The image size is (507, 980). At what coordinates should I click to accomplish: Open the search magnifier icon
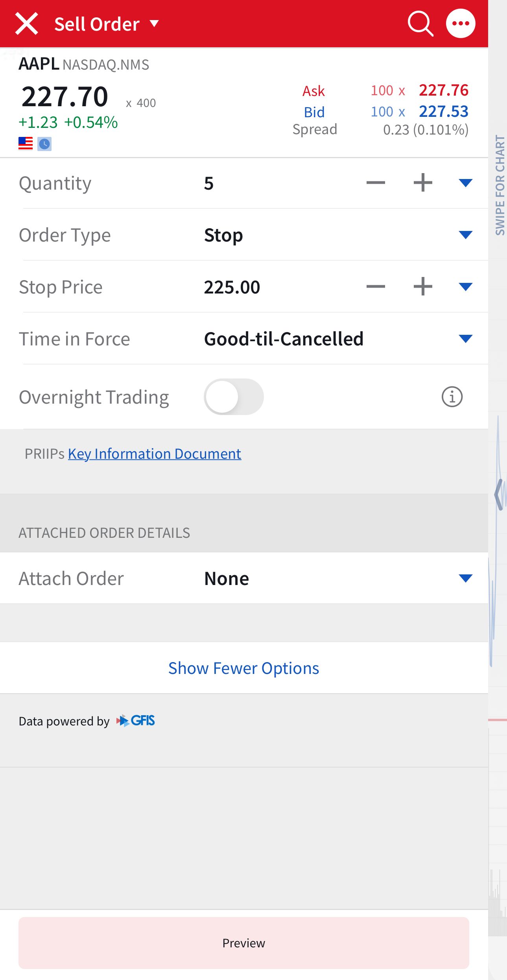420,24
